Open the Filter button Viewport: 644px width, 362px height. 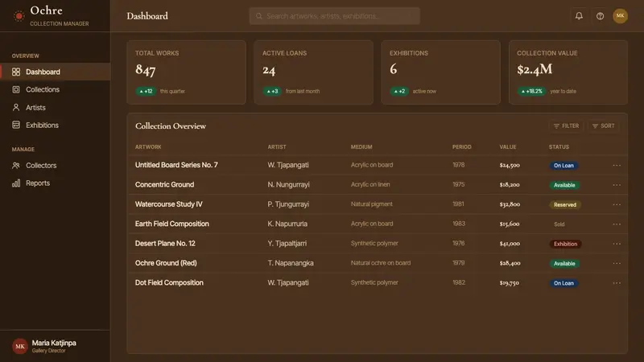tap(567, 126)
